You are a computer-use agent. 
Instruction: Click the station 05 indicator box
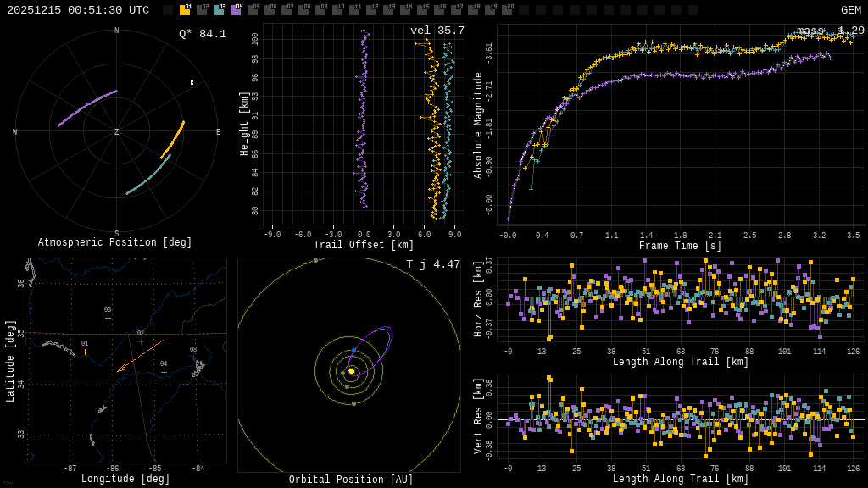pyautogui.click(x=253, y=9)
